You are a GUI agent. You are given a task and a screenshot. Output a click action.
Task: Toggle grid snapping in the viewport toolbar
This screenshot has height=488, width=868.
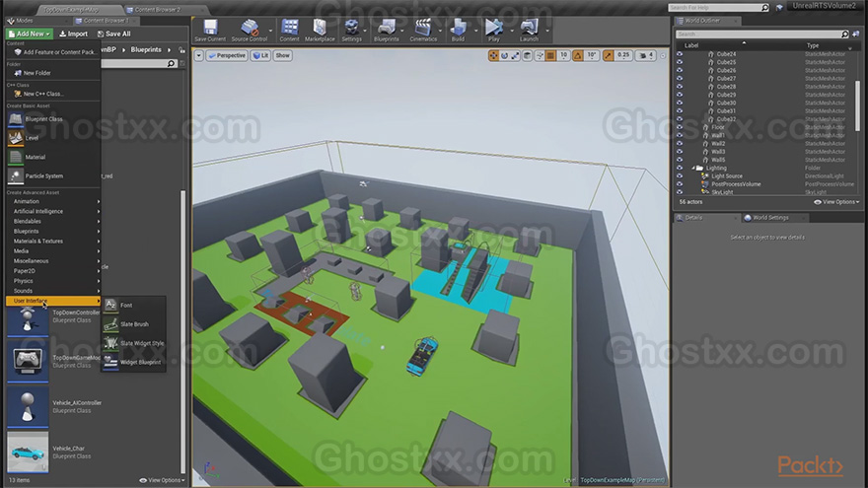click(550, 55)
